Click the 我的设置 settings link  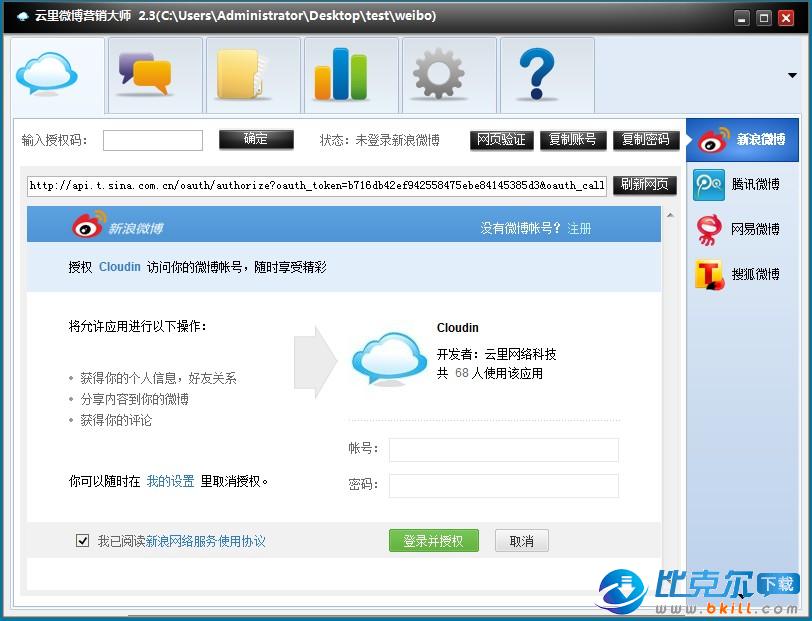(x=170, y=482)
